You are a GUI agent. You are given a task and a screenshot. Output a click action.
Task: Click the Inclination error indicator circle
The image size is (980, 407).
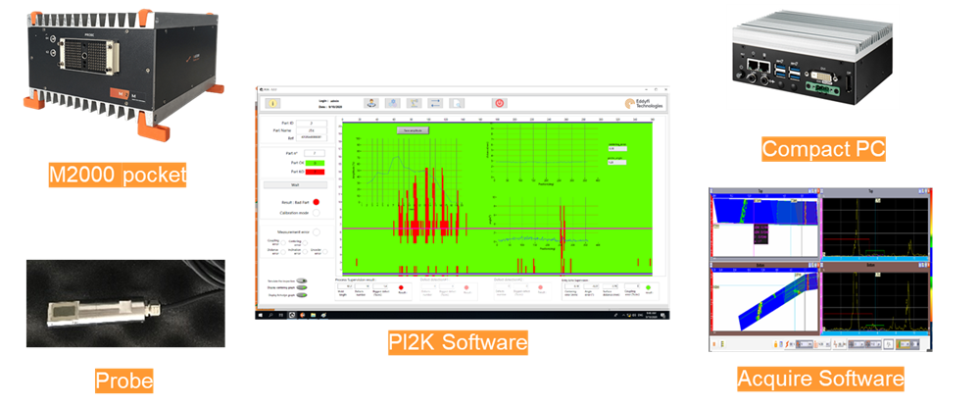pos(305,252)
